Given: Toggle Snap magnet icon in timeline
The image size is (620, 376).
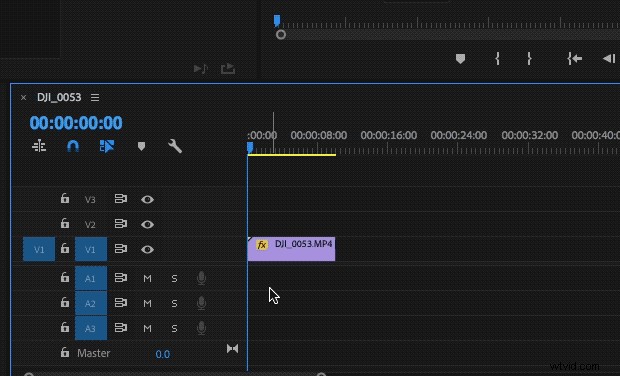Looking at the screenshot, I should tap(73, 146).
